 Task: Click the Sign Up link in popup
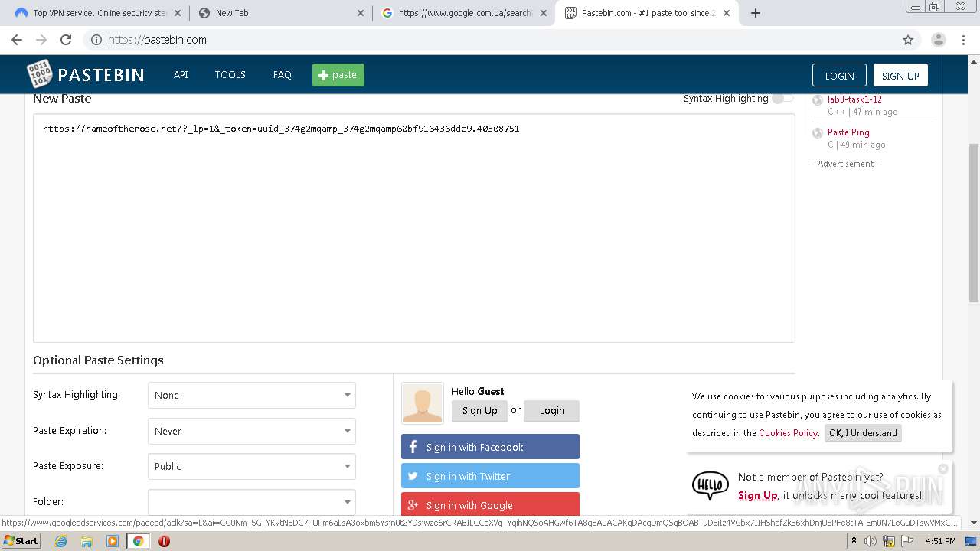tap(757, 495)
